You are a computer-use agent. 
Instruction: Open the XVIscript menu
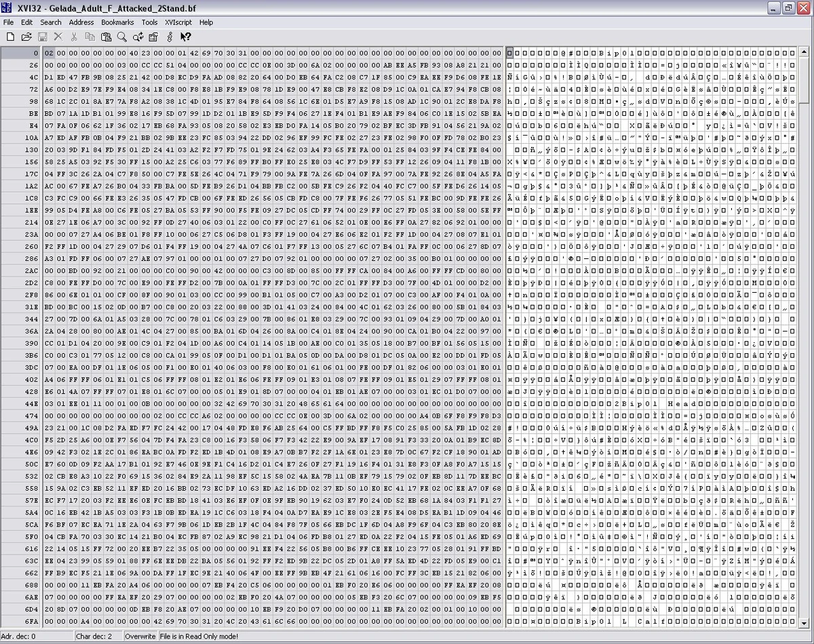pyautogui.click(x=178, y=22)
